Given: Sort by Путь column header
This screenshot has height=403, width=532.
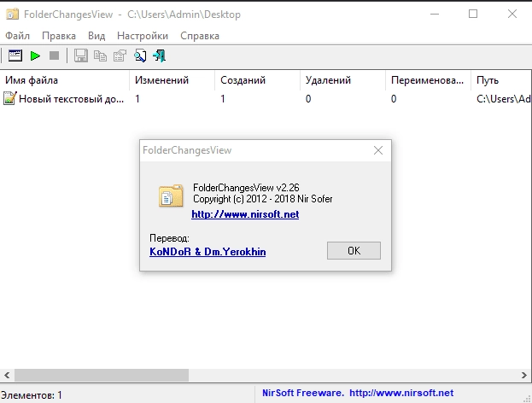Looking at the screenshot, I should (501, 80).
